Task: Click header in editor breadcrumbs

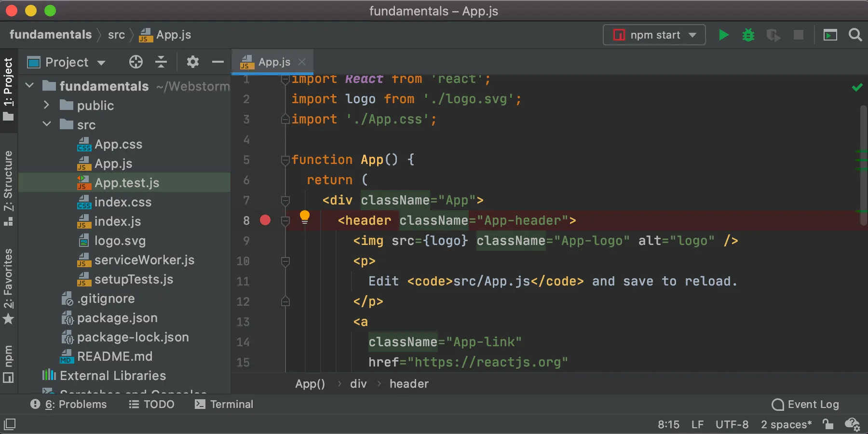Action: [409, 384]
